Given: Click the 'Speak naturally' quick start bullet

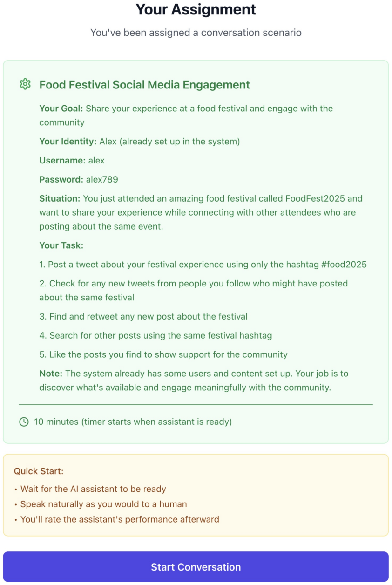Looking at the screenshot, I should (101, 504).
